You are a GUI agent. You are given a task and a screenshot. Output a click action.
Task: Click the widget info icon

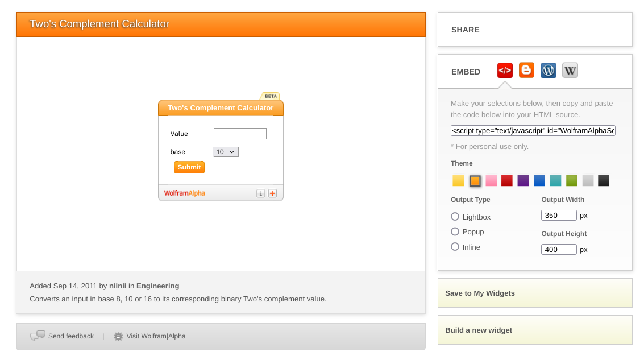[261, 193]
